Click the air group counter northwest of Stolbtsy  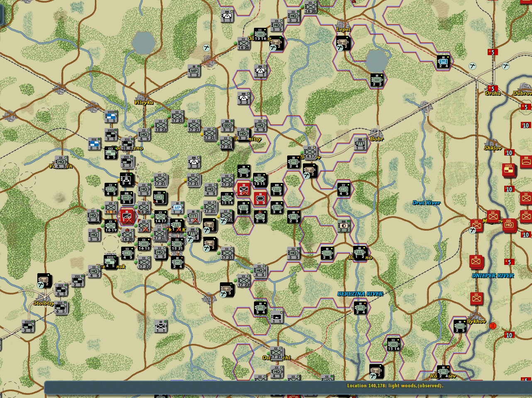44,281
